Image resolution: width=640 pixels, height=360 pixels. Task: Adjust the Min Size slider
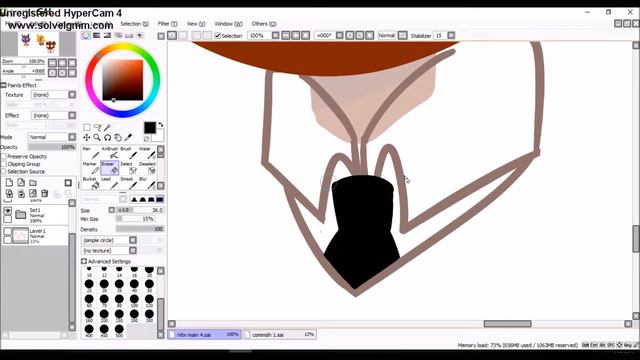coord(135,219)
